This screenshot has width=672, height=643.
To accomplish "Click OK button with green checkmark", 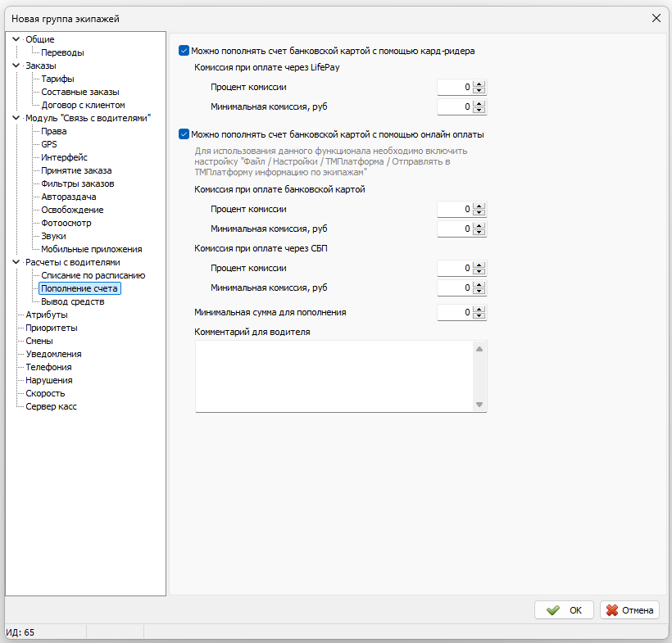I will coord(564,610).
